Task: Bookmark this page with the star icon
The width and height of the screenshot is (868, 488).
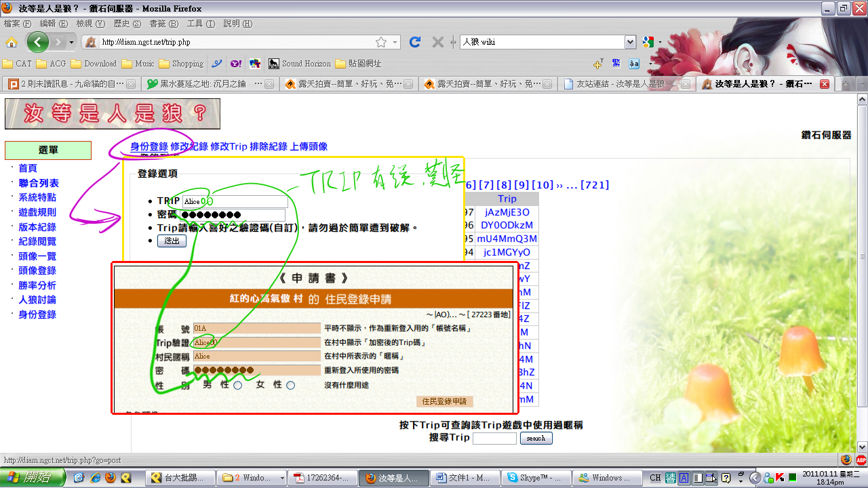Action: [x=381, y=42]
